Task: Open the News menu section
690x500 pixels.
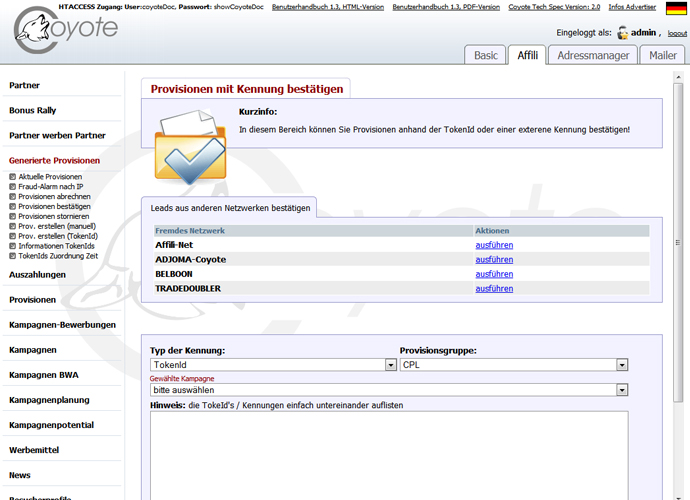Action: coord(20,475)
